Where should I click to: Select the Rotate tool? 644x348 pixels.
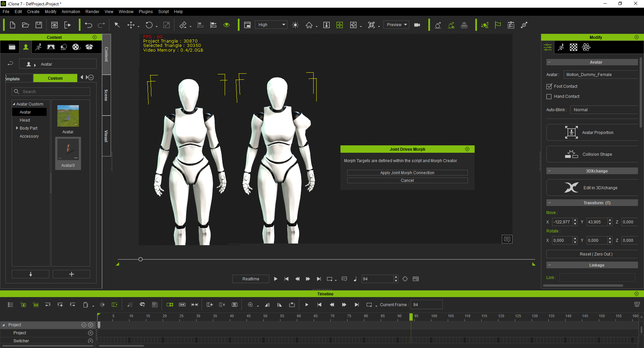[x=149, y=25]
